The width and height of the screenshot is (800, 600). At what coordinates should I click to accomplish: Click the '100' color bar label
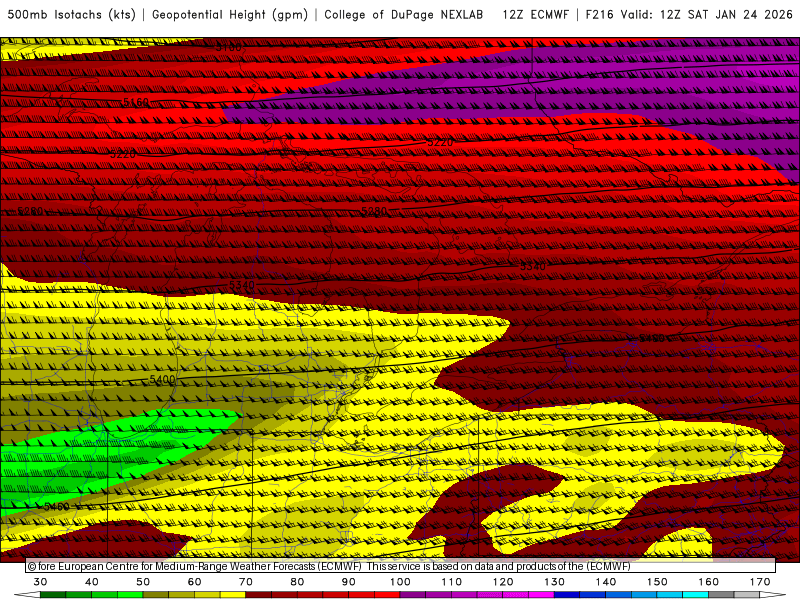point(400,582)
